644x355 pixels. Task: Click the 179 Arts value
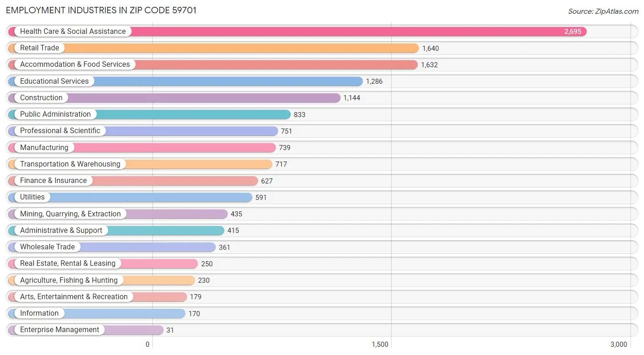[x=196, y=297]
